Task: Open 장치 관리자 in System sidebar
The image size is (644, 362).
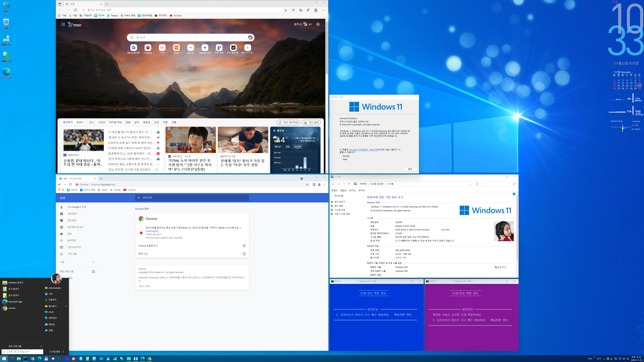Action: coord(339,202)
